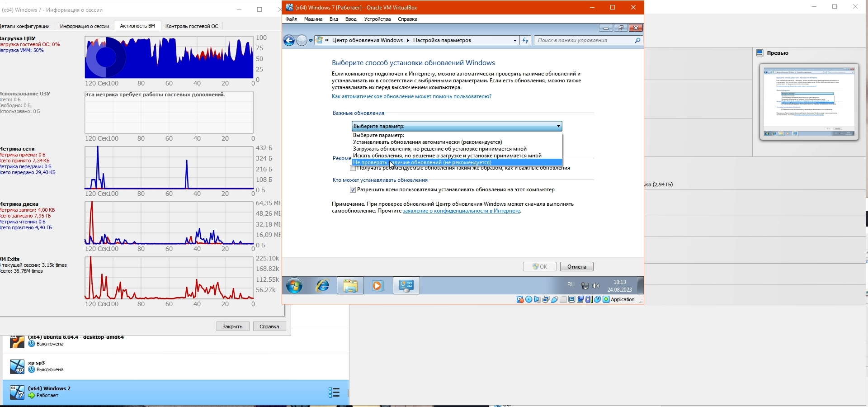Open Windows Media Player in guest taskbar
The width and height of the screenshot is (868, 407).
(378, 285)
